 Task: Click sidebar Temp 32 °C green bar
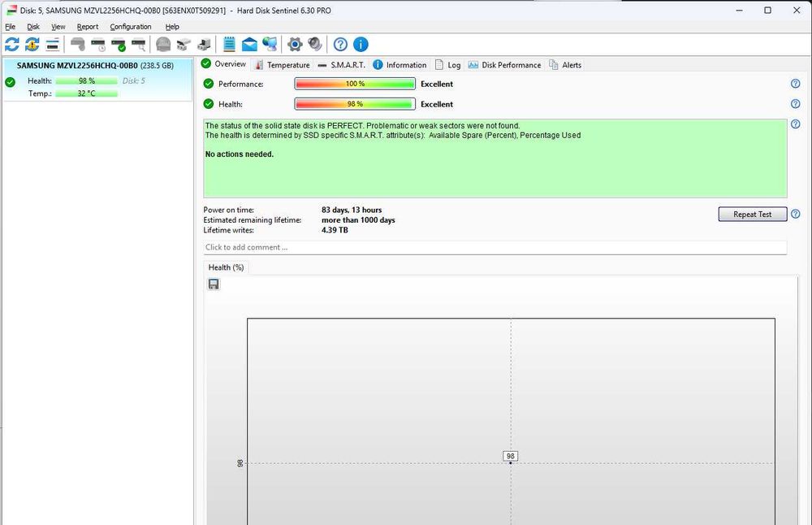(x=87, y=93)
